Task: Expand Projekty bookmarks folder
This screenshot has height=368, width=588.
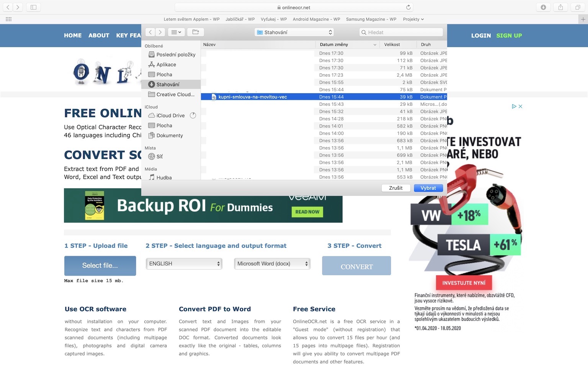Action: 413,19
